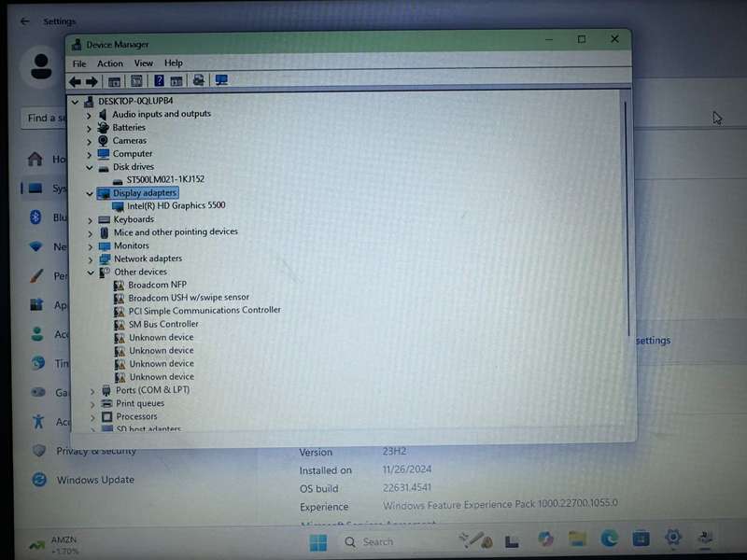Select PCI Simple Communications Controller
The width and height of the screenshot is (747, 560).
click(204, 310)
